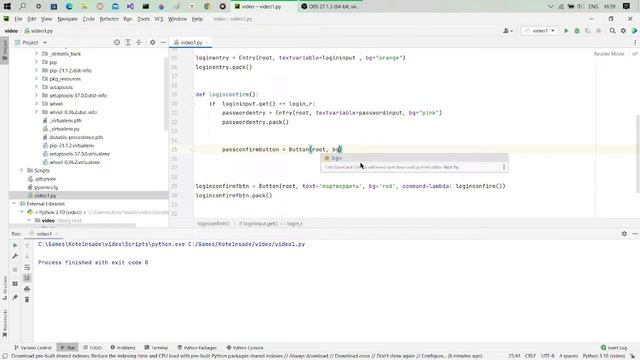Open the TODO tool window
Screen dimensions: 640x360
pos(93,348)
